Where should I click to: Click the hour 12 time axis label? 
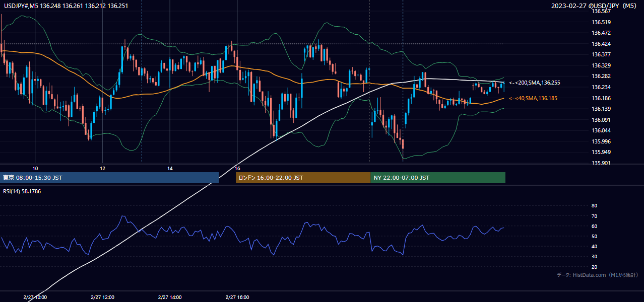pyautogui.click(x=102, y=168)
